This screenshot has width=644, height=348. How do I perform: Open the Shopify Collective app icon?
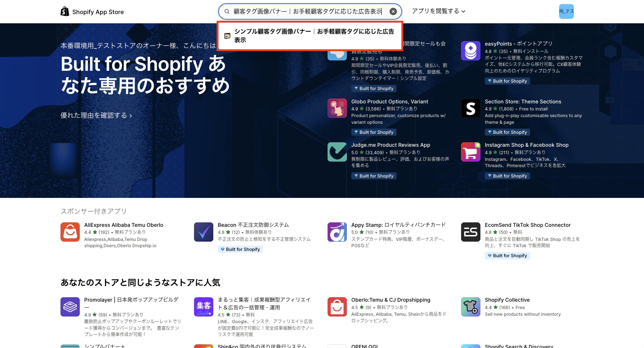[470, 307]
